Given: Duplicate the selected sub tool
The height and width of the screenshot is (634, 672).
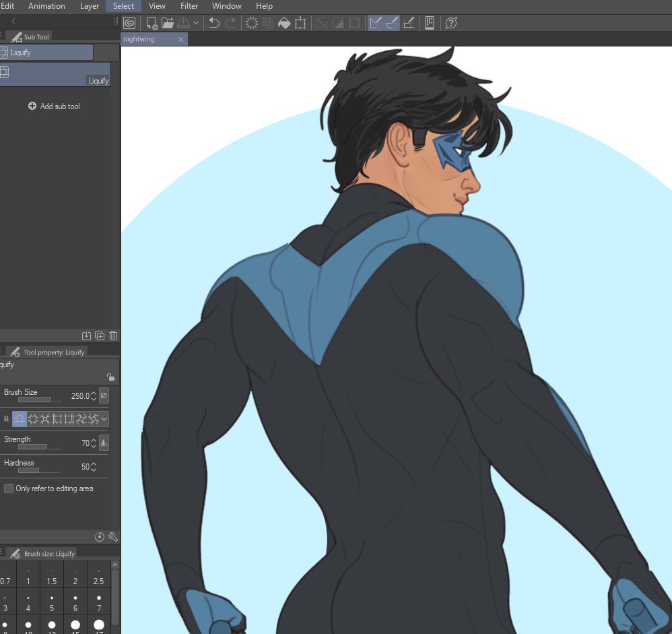Looking at the screenshot, I should tap(100, 336).
